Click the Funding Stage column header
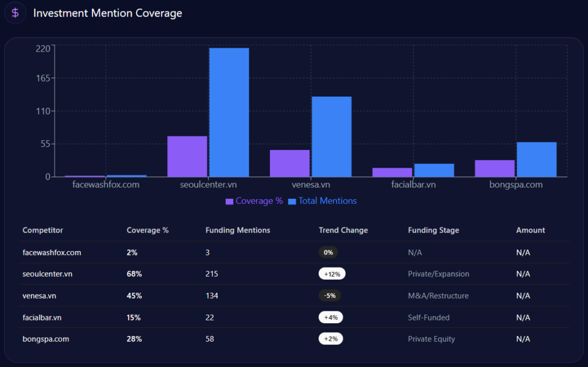The height and width of the screenshot is (367, 588). coord(434,230)
